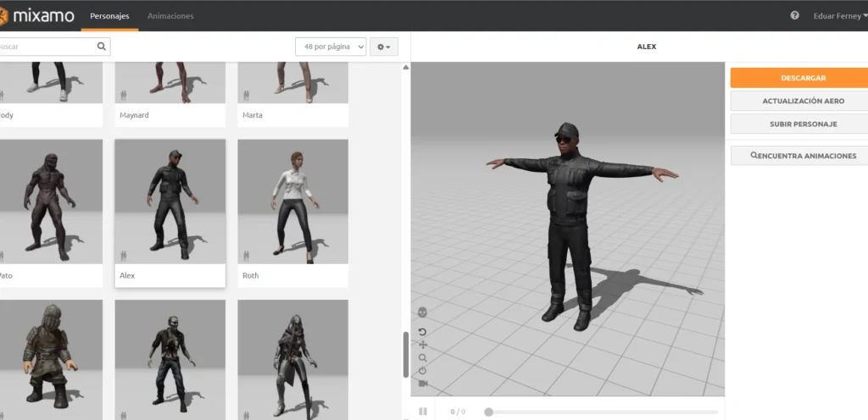
Task: Open the gear settings dropdown
Action: (384, 47)
